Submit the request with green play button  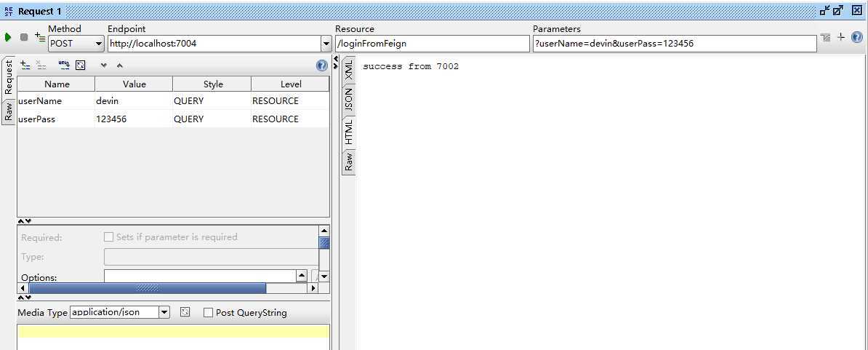click(x=8, y=38)
